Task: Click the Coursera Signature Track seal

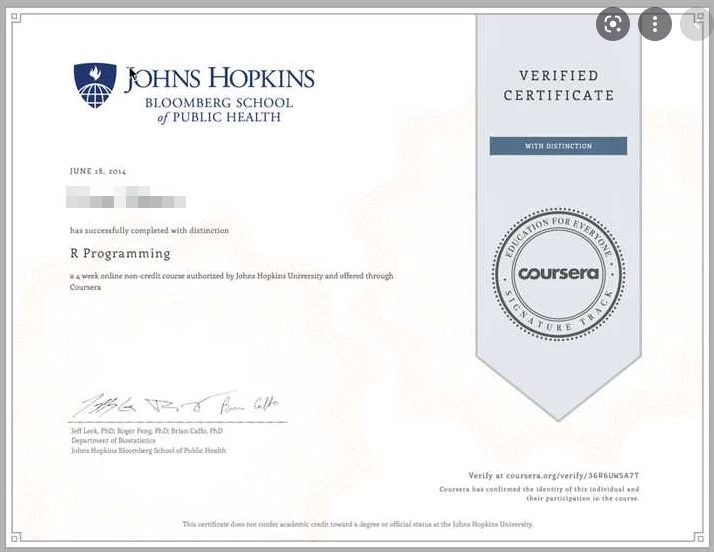Action: pos(558,274)
